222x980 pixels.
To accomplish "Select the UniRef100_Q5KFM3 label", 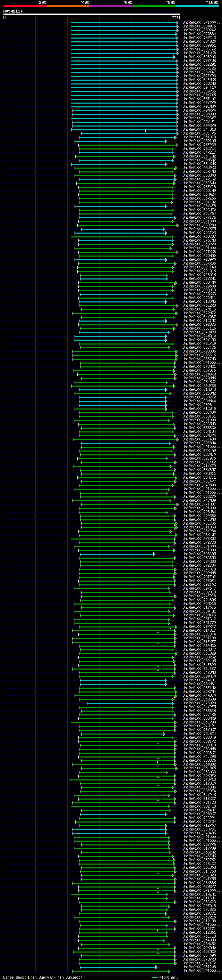I will click(x=199, y=172).
